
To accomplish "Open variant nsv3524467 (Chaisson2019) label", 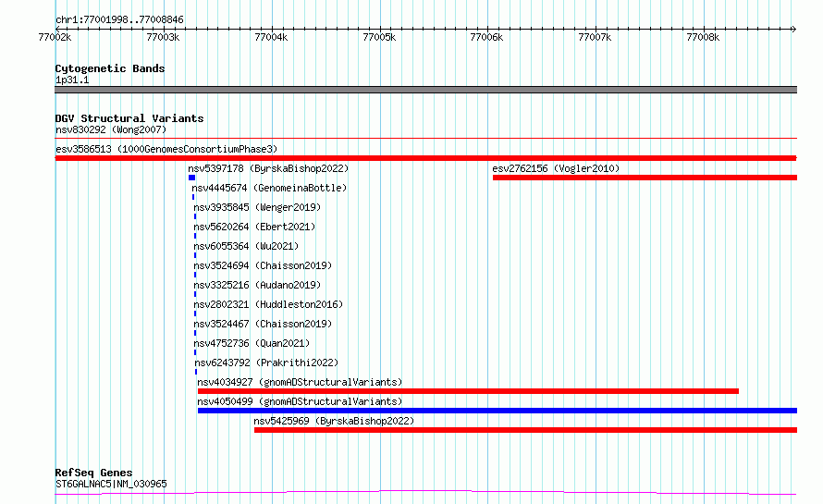I will click(x=263, y=324).
